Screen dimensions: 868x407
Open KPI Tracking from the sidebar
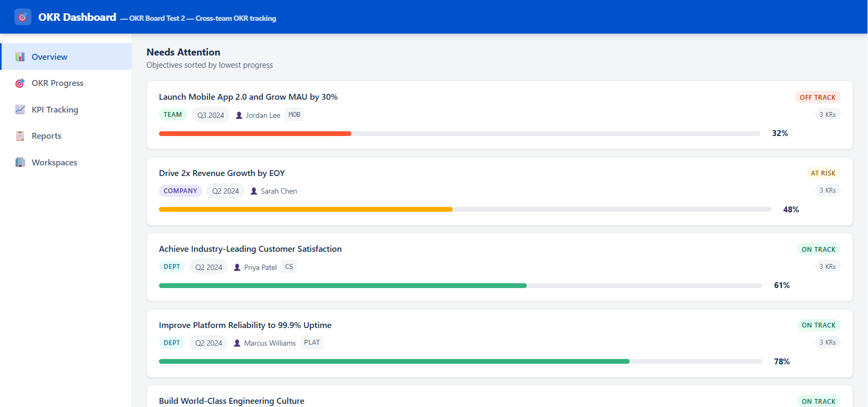66,109
